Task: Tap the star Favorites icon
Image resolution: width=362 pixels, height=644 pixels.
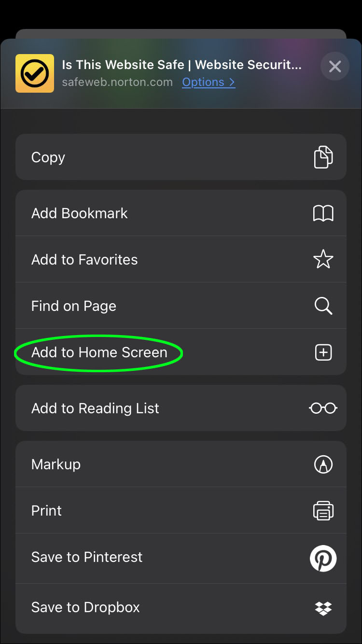Action: pos(323,259)
